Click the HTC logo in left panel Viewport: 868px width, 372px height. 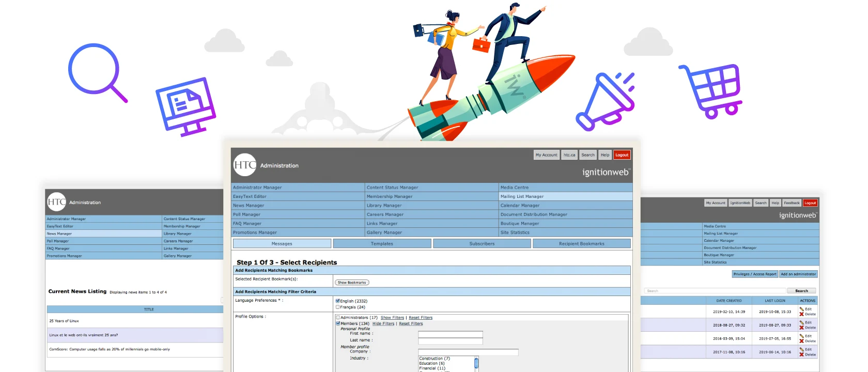56,202
